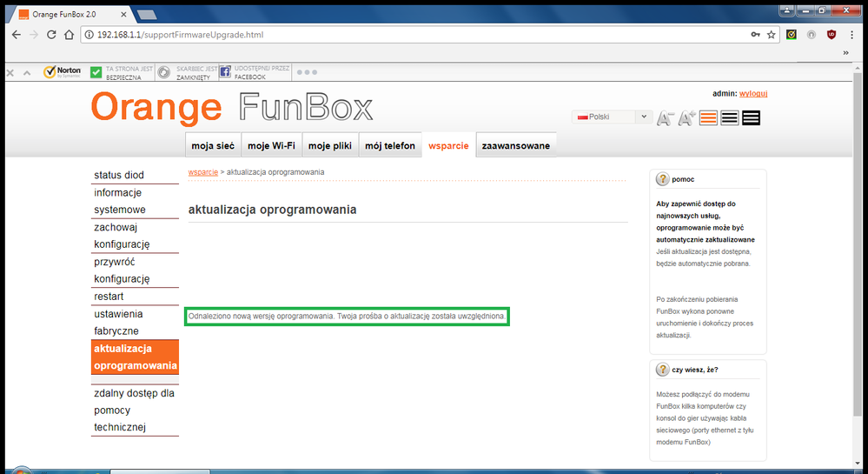This screenshot has height=474, width=868.
Task: Click the browser reload button
Action: click(51, 35)
